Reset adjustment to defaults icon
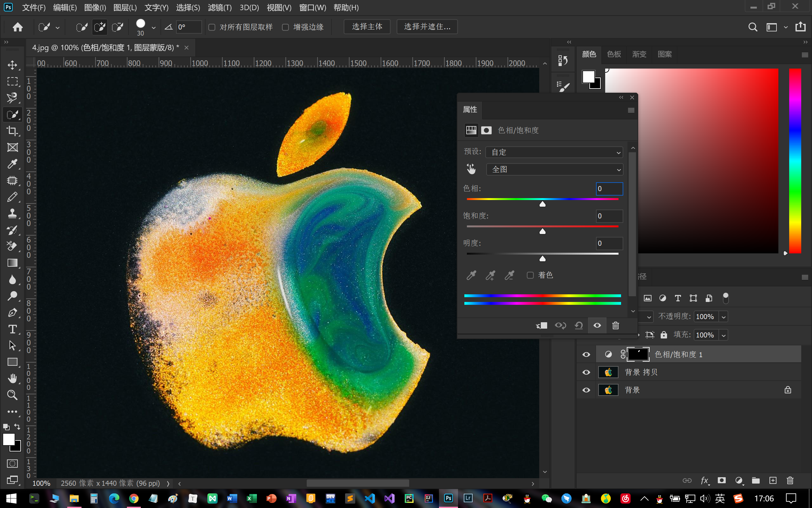Image resolution: width=812 pixels, height=508 pixels. 579,325
